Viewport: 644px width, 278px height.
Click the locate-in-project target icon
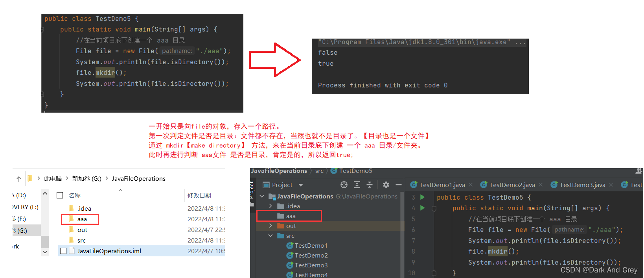pos(344,185)
